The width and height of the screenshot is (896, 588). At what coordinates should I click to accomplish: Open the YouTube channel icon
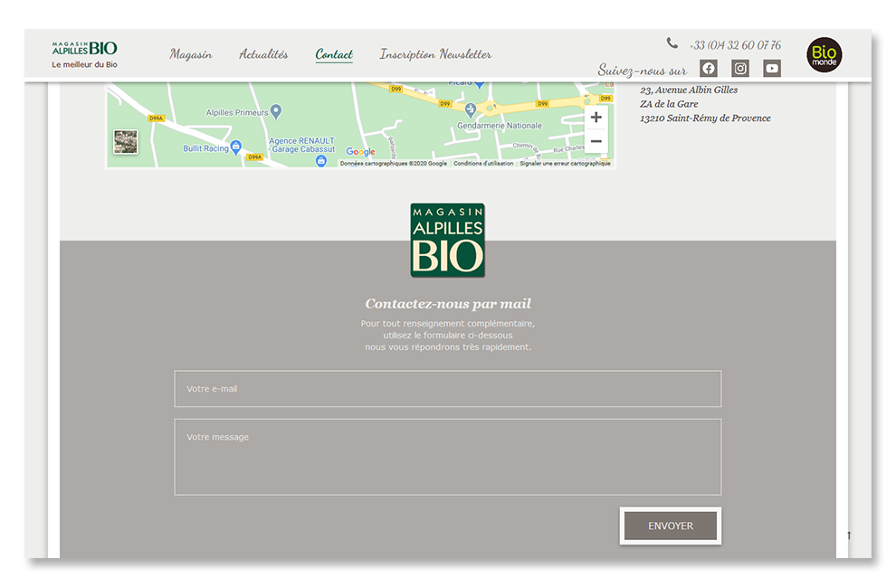772,69
